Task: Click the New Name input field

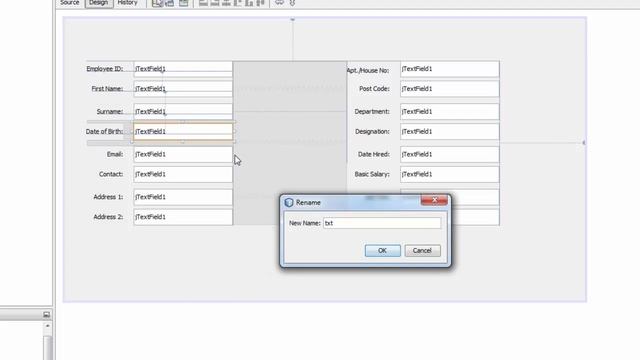Action: click(382, 223)
